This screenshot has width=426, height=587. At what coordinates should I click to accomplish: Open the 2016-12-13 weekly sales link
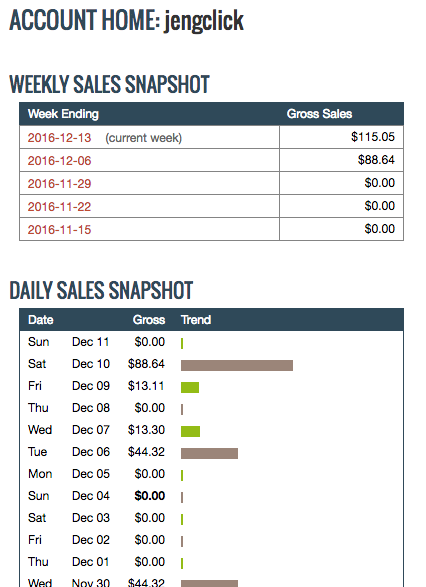point(59,138)
